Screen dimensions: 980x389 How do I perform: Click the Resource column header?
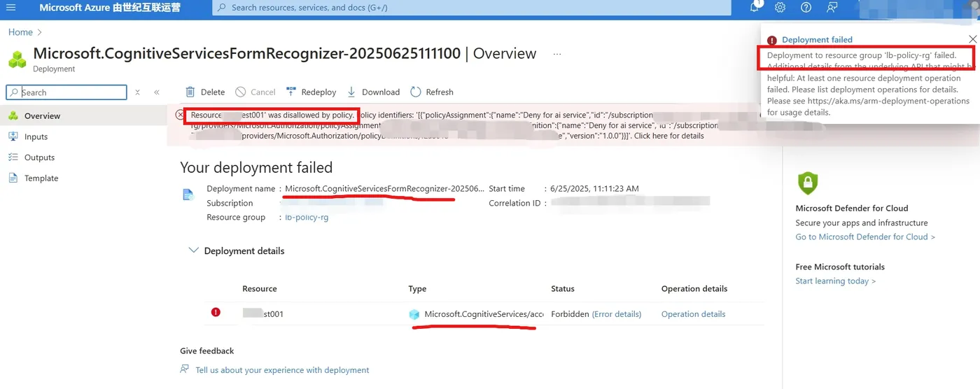(260, 289)
